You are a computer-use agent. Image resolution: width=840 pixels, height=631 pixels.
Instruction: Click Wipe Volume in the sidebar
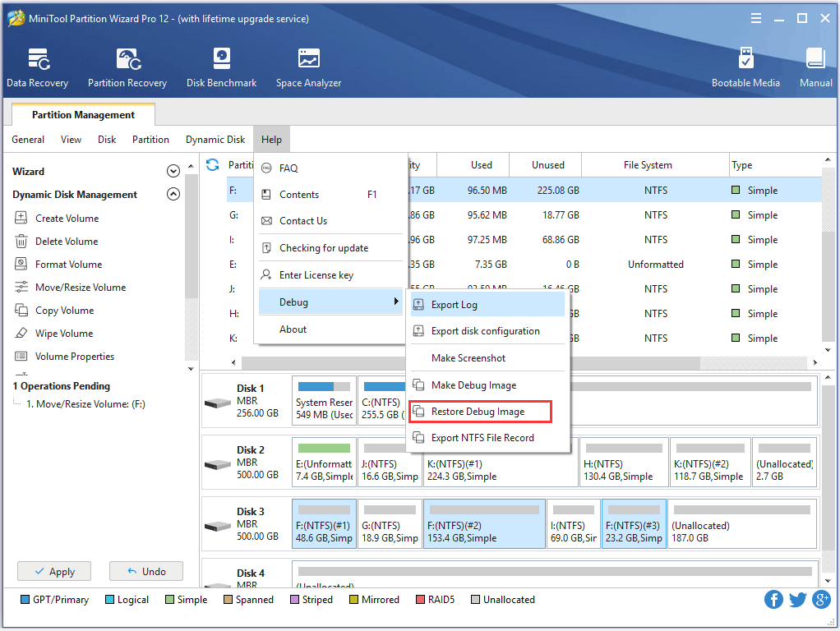pos(63,334)
